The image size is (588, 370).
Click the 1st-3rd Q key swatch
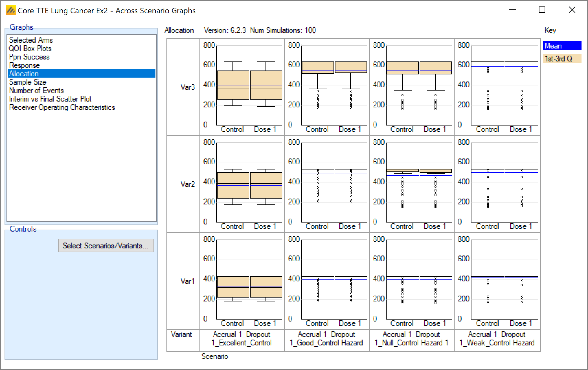pos(562,59)
